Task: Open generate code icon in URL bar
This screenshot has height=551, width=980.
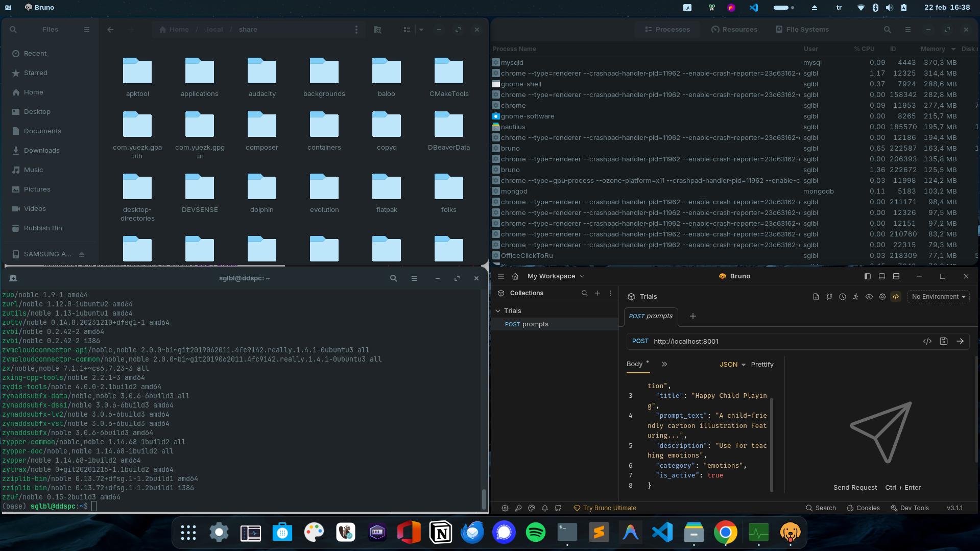Action: [x=927, y=341]
